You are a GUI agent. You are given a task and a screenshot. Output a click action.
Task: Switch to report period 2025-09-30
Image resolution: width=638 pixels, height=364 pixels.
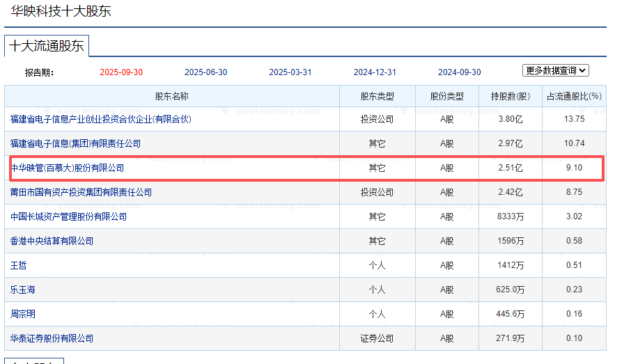tap(121, 72)
